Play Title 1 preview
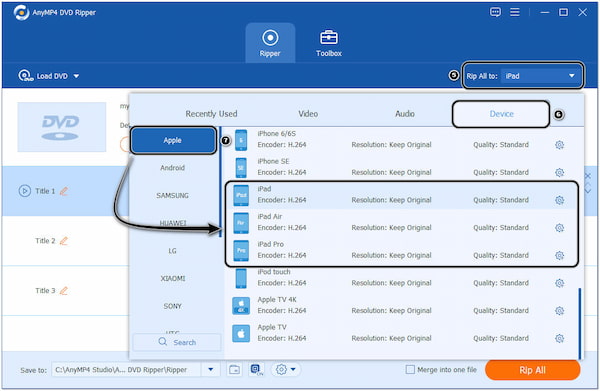 (x=24, y=191)
